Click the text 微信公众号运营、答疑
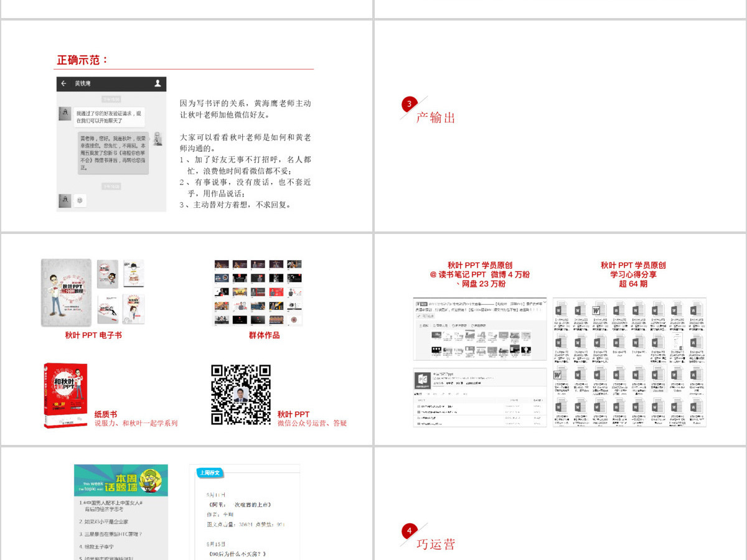 click(x=312, y=423)
